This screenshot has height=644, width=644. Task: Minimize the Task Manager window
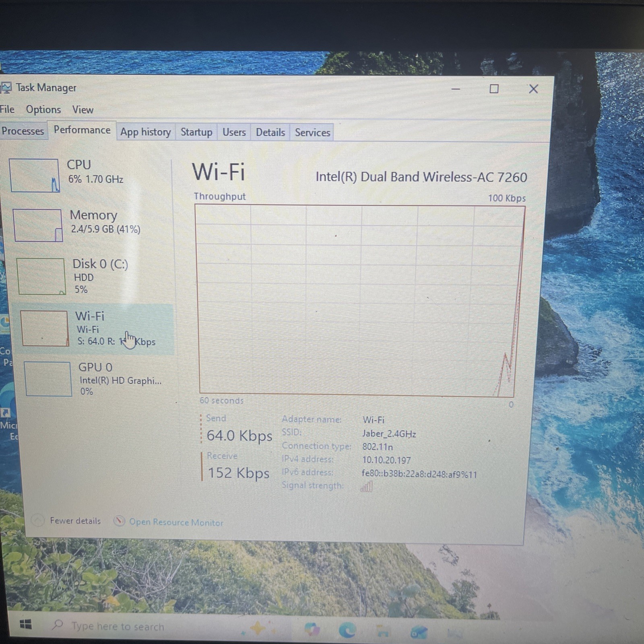pos(456,89)
